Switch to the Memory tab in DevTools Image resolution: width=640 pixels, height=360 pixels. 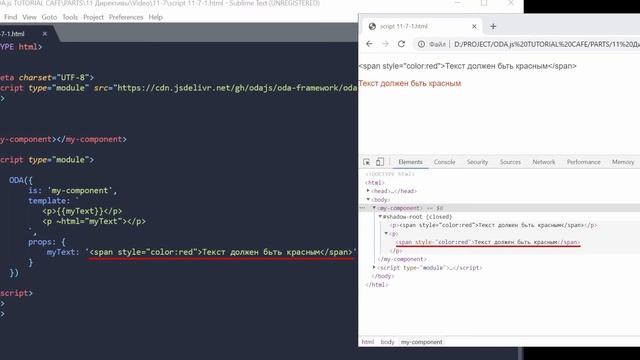pyautogui.click(x=623, y=162)
